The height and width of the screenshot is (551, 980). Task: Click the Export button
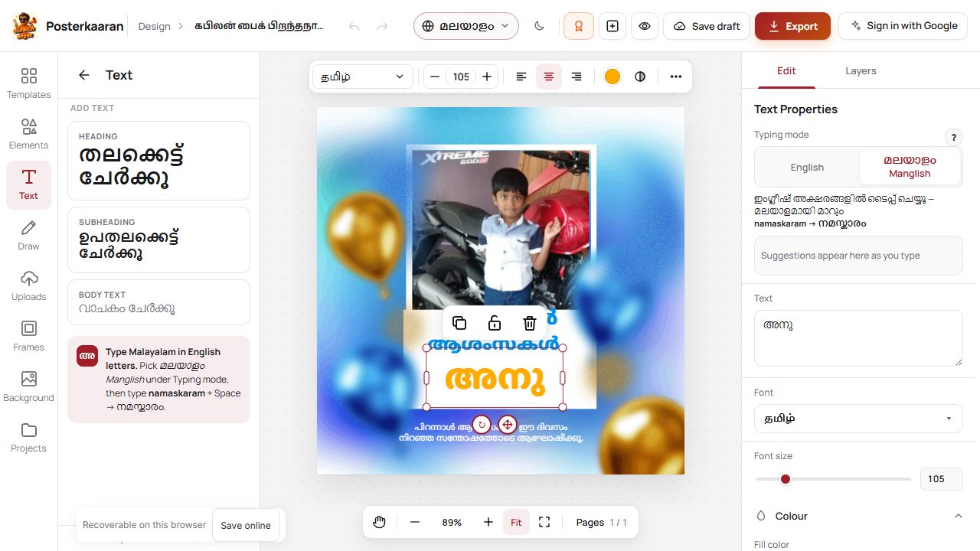point(792,26)
